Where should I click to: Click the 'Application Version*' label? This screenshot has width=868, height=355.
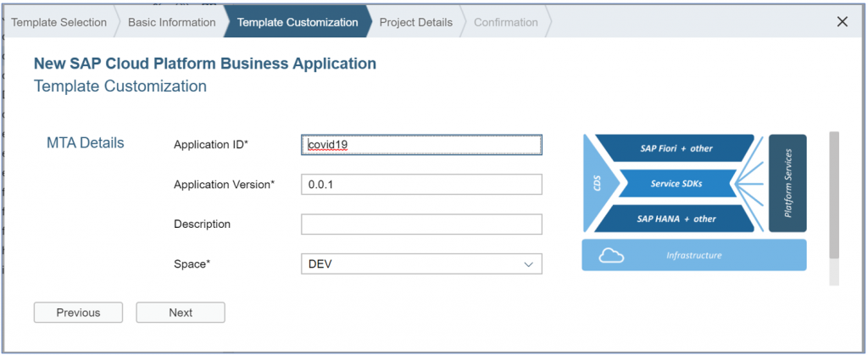point(224,185)
